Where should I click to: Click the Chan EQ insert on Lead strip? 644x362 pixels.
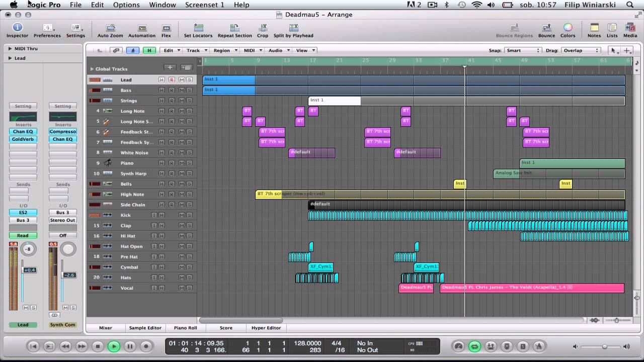(23, 132)
